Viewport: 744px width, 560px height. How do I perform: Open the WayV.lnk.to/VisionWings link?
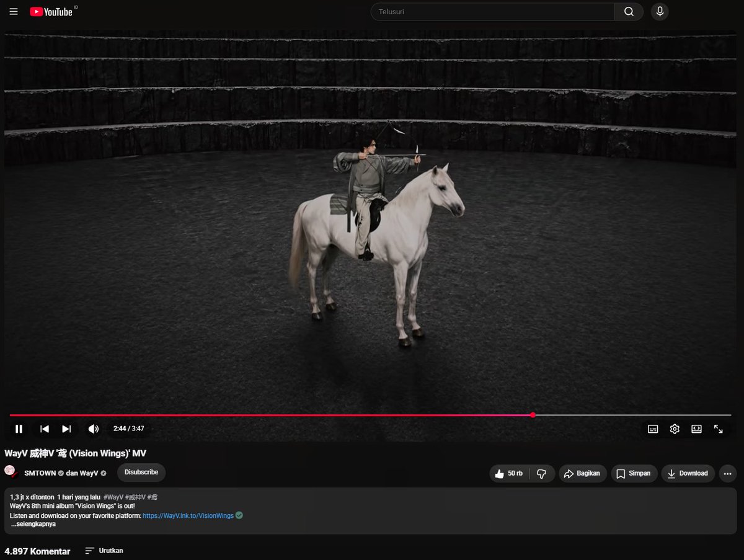click(188, 515)
